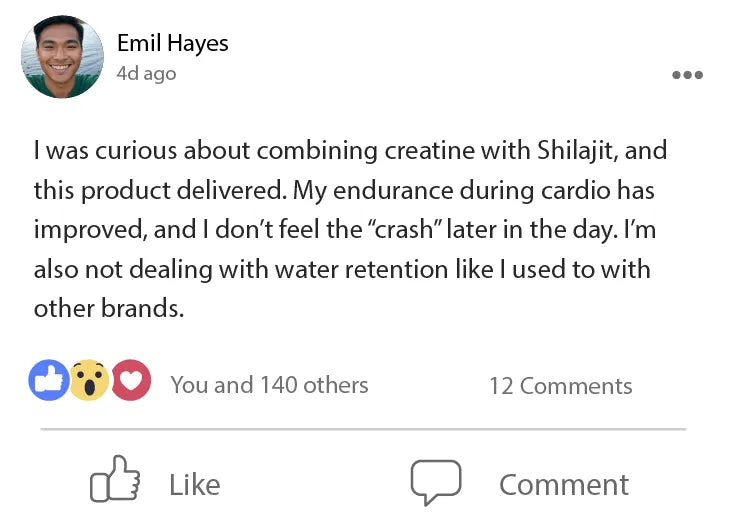The width and height of the screenshot is (729, 532).
Task: Click the '4d ago' post timestamp
Action: coord(146,74)
